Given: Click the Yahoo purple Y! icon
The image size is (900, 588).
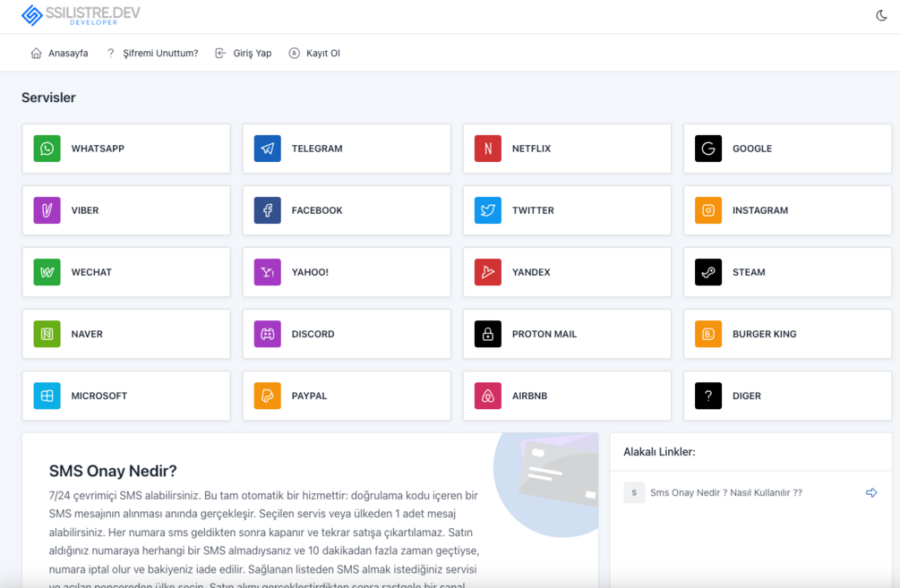Looking at the screenshot, I should [268, 272].
